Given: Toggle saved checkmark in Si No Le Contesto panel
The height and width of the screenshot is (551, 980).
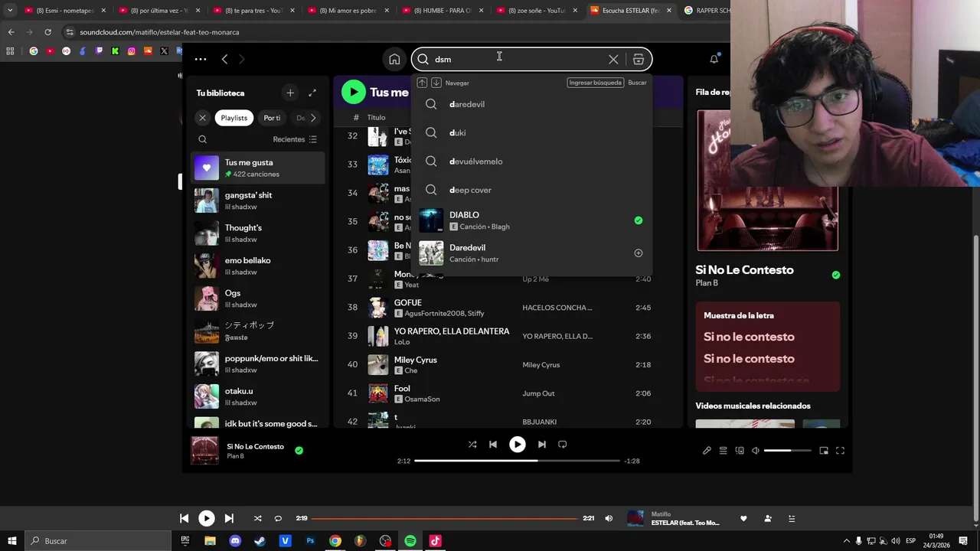Looking at the screenshot, I should (x=835, y=275).
